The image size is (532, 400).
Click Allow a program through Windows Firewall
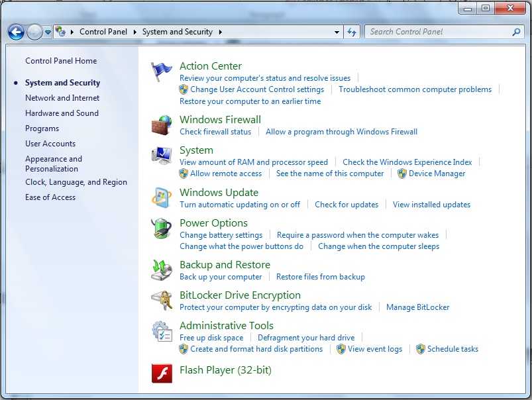pyautogui.click(x=341, y=132)
